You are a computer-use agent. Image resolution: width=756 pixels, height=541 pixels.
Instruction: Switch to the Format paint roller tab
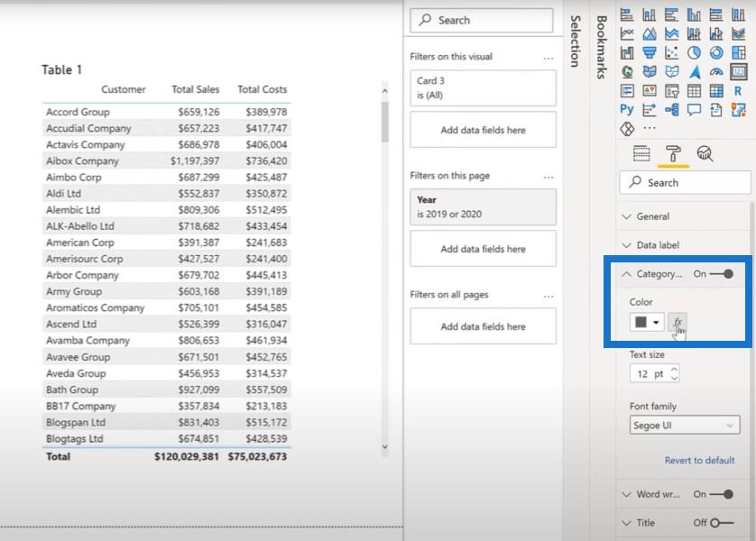click(x=673, y=153)
